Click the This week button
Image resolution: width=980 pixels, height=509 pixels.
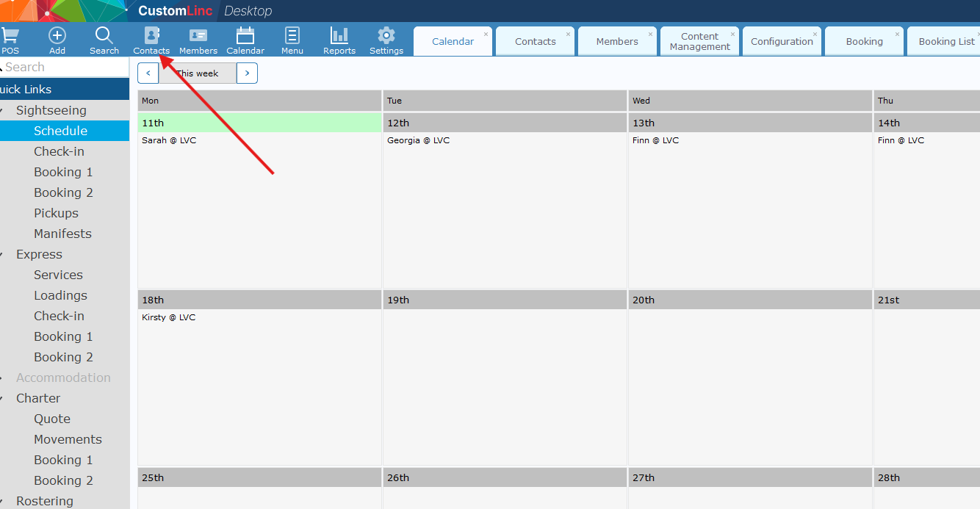(198, 73)
